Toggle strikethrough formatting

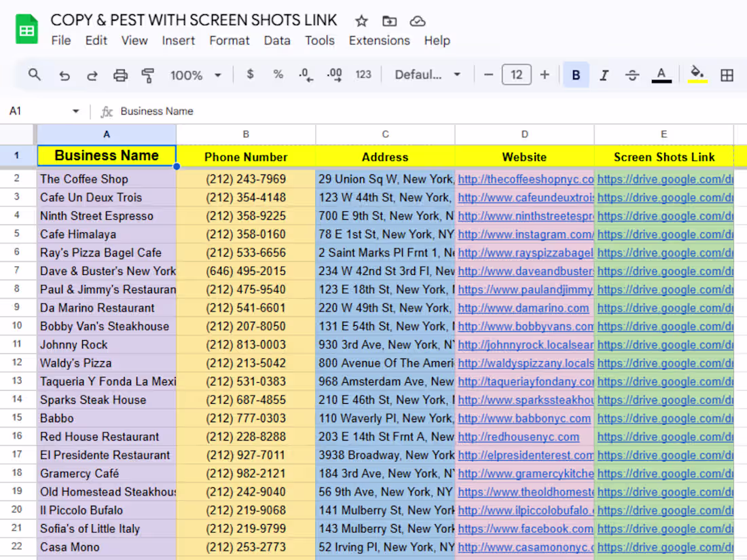click(x=632, y=75)
